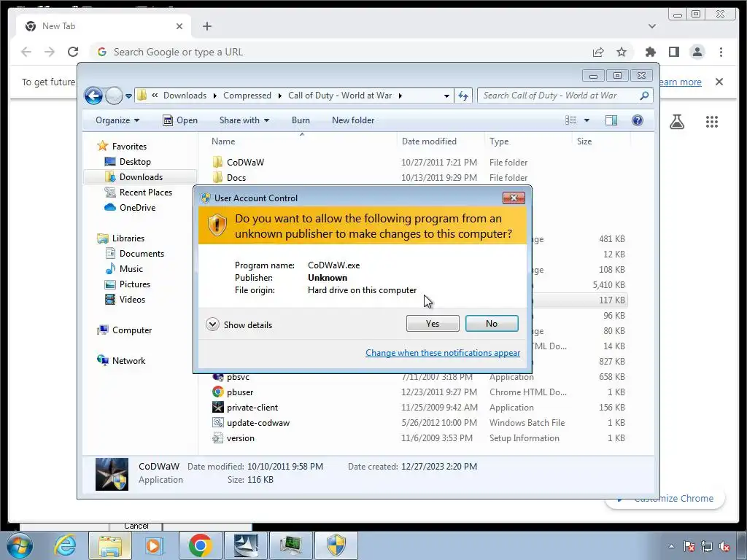Open Chrome three-dot menu

(721, 52)
